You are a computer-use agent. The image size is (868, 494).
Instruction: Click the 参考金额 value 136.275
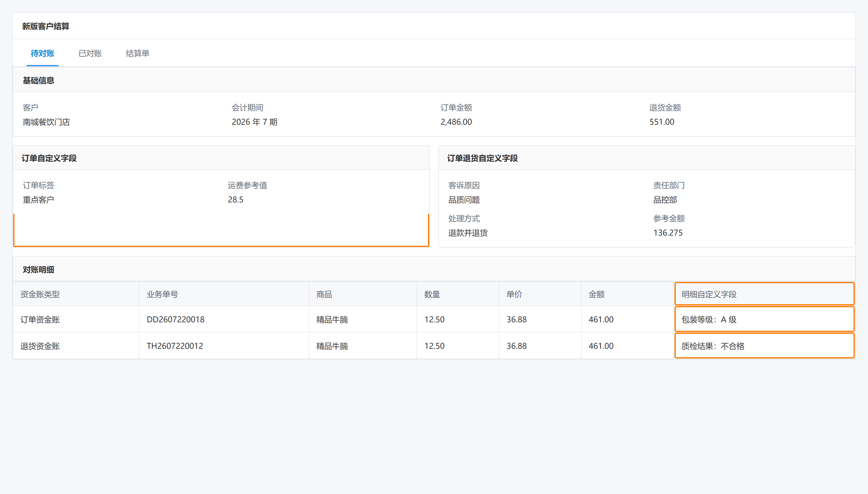[668, 233]
